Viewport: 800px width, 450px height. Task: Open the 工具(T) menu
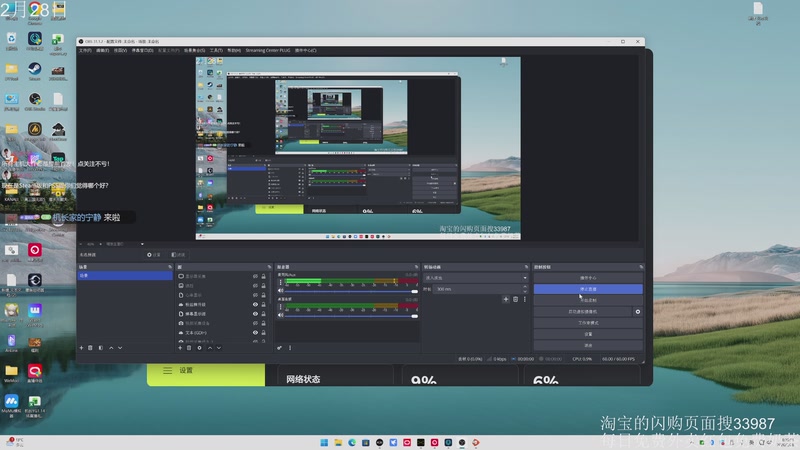216,51
